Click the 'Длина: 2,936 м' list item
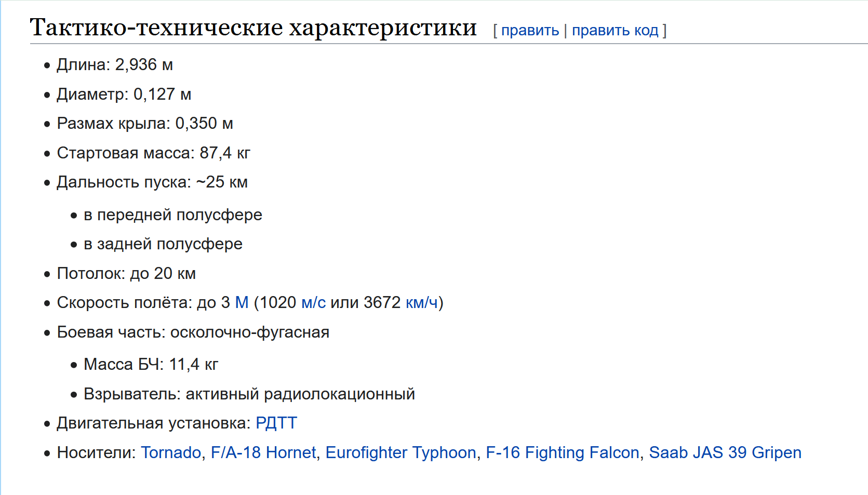The height and width of the screenshot is (495, 868). tap(115, 65)
